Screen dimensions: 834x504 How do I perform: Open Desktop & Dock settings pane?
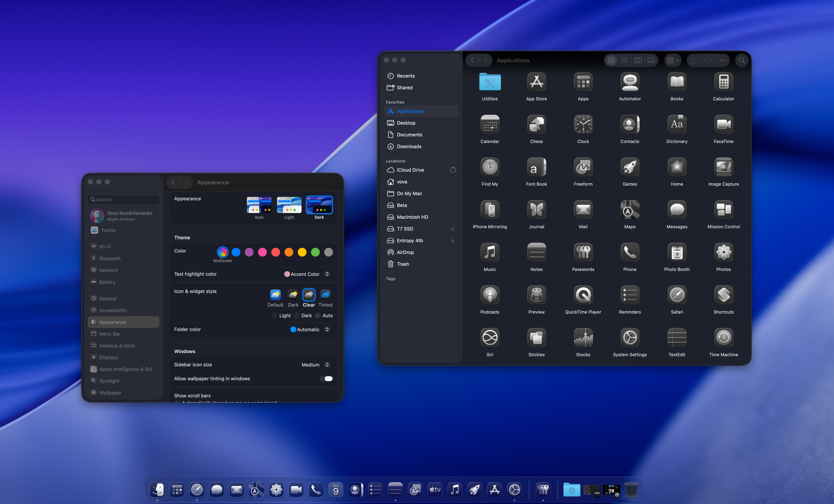[x=117, y=346]
